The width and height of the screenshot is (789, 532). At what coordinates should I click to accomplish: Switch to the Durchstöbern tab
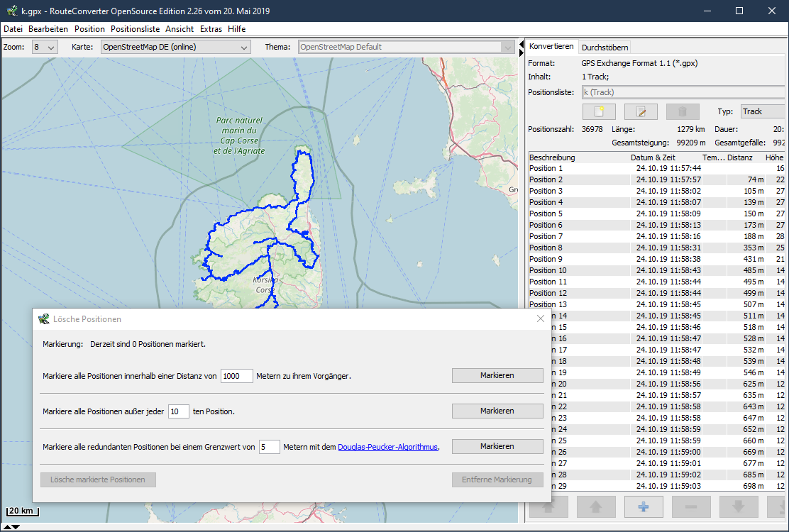[605, 48]
